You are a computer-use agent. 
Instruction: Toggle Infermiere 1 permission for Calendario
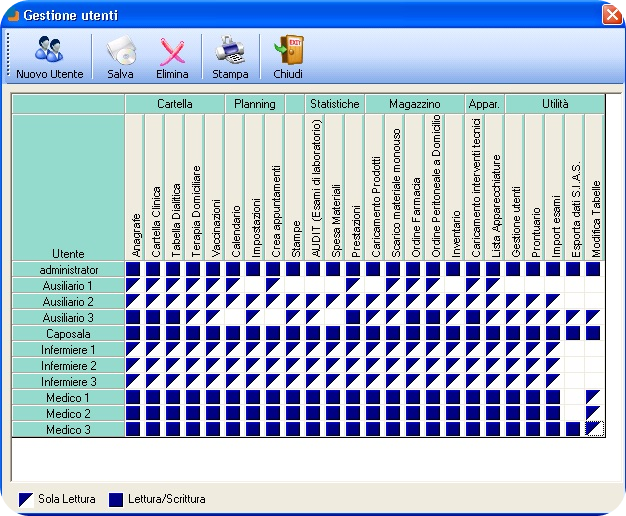pos(234,349)
